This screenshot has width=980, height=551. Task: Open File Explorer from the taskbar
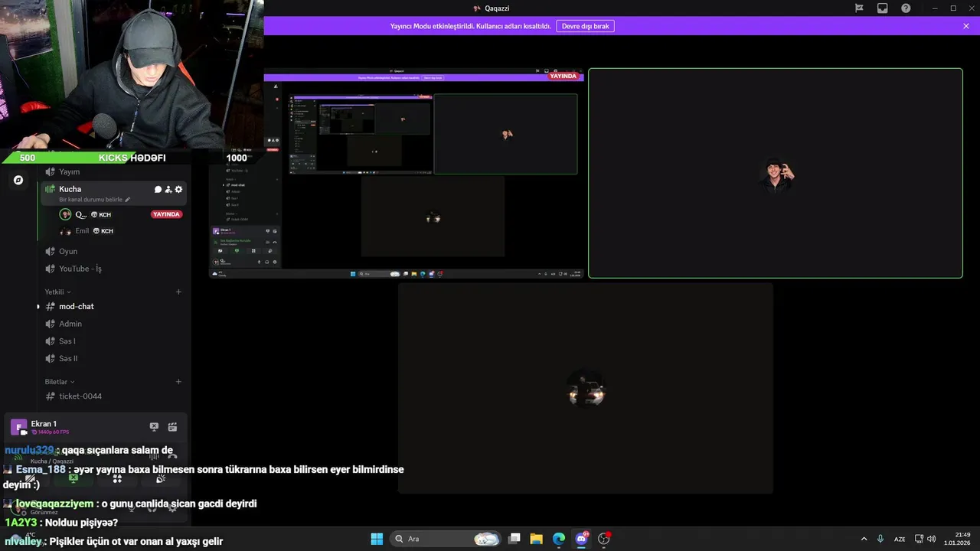[x=537, y=539]
